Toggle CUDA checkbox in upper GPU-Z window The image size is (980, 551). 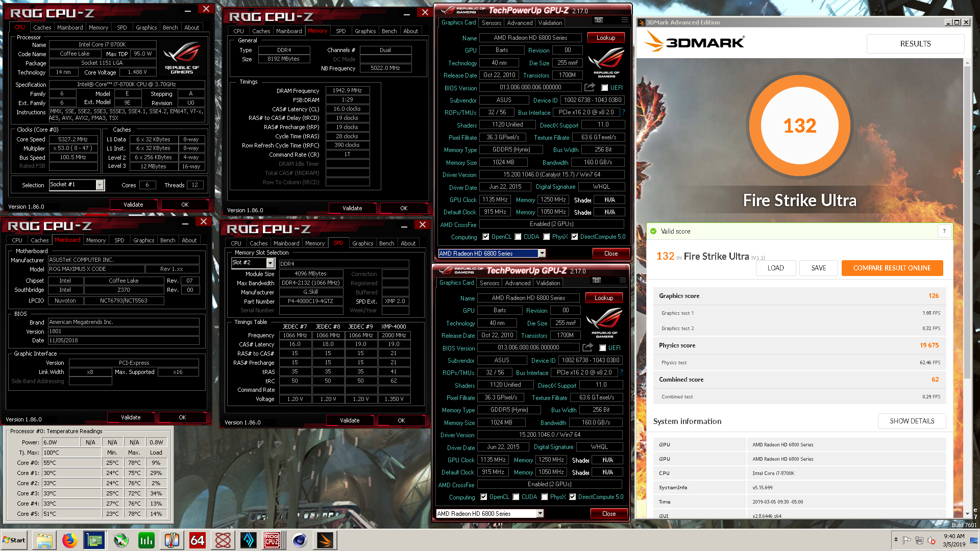518,237
